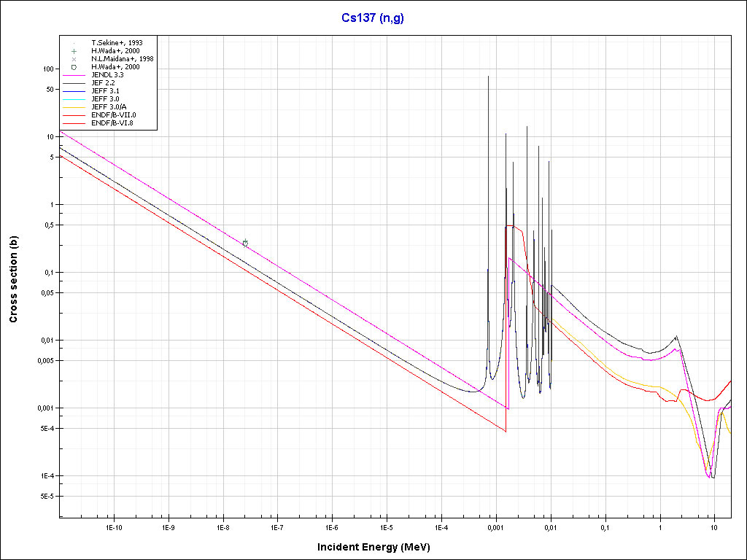
Task: Click the cyan JEFF 3.0 legend line
Action: [74, 98]
